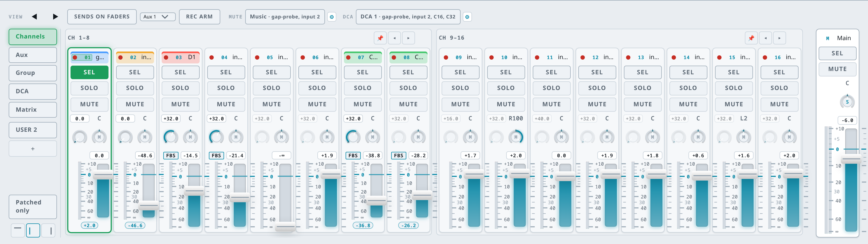Image resolution: width=868 pixels, height=244 pixels.
Task: Select channel 12 with SEL
Action: [597, 72]
